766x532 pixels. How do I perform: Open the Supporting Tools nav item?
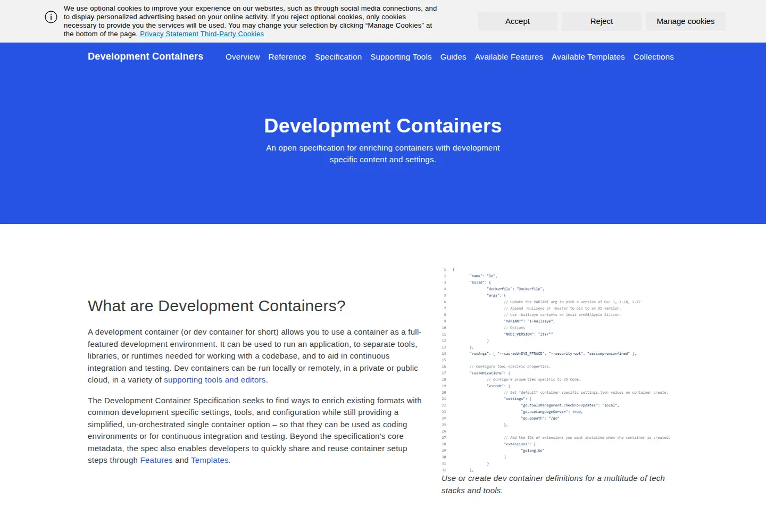(401, 57)
